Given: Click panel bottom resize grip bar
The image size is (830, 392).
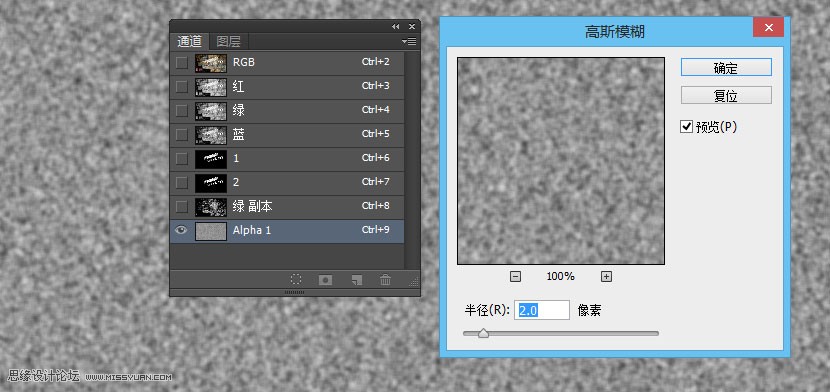Looking at the screenshot, I should click(x=295, y=292).
